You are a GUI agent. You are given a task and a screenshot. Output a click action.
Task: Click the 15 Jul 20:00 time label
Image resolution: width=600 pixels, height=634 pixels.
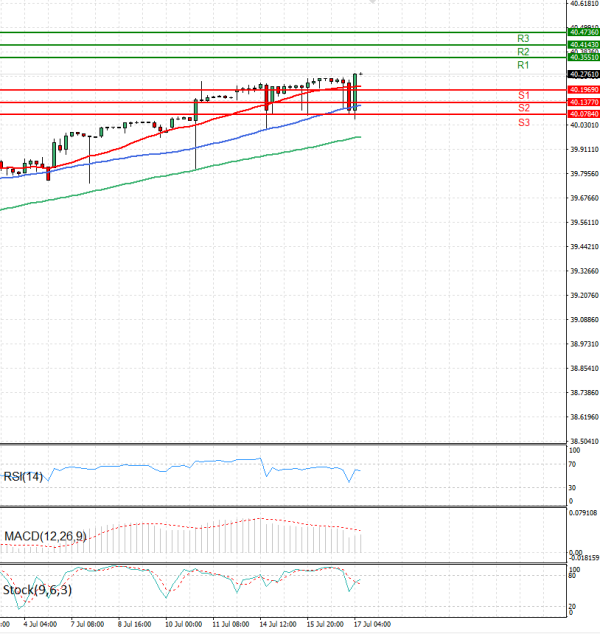click(x=325, y=624)
